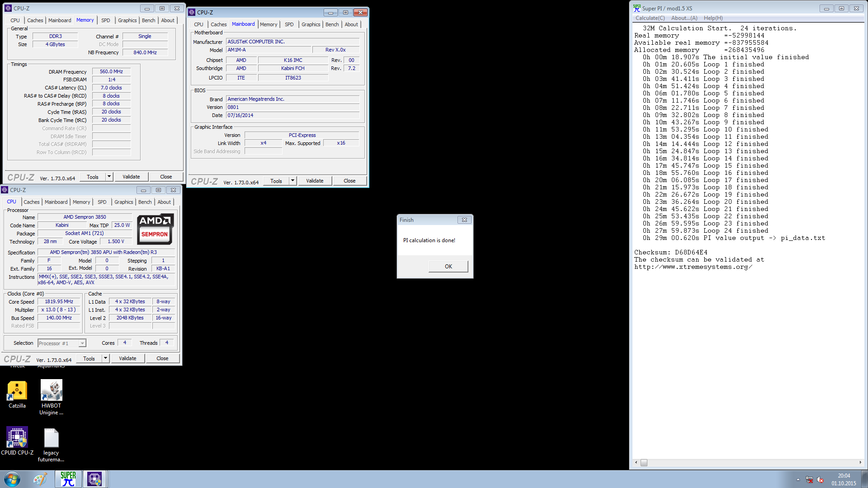Click the BIOS Version 0801 field
Screen dimensions: 868x488
point(293,107)
